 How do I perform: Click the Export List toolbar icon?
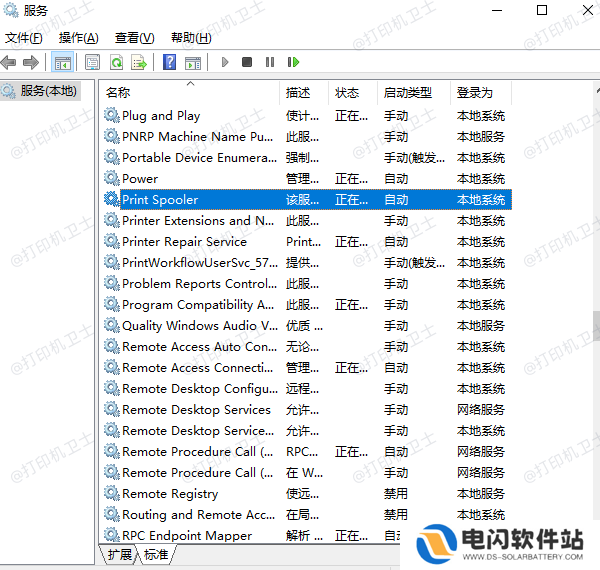(139, 62)
